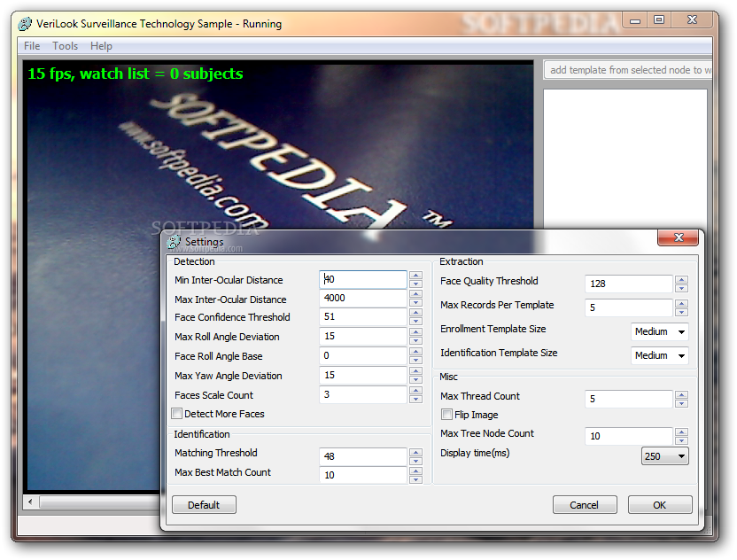
Task: Click the Settings dialog title icon
Action: pyautogui.click(x=174, y=242)
